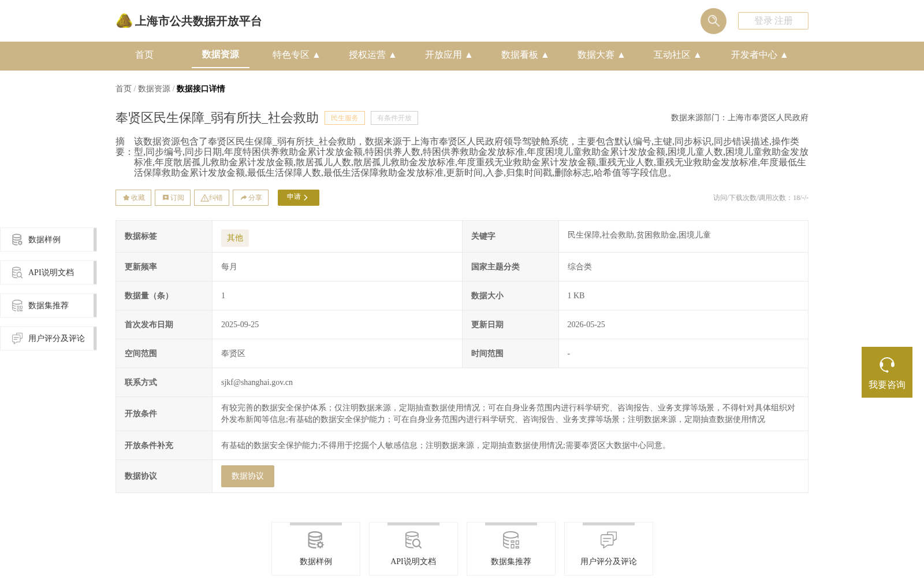Click 数据来源部门 text
Viewport: 924px width, 578px height.
[x=740, y=118]
